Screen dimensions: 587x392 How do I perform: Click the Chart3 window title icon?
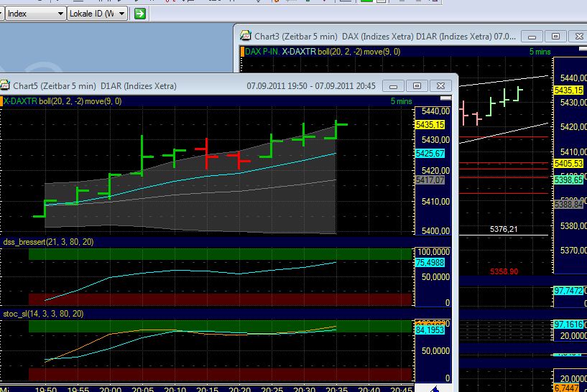click(x=246, y=36)
